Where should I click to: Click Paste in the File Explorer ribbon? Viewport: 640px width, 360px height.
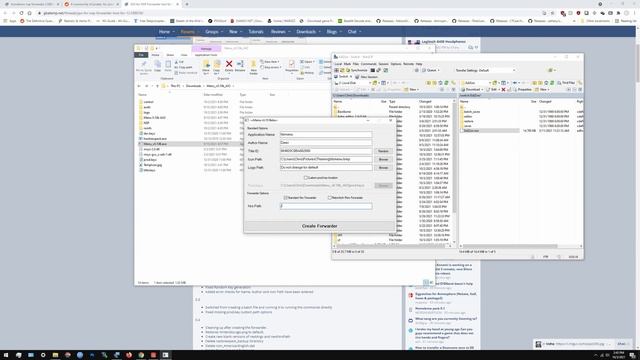coord(168,66)
